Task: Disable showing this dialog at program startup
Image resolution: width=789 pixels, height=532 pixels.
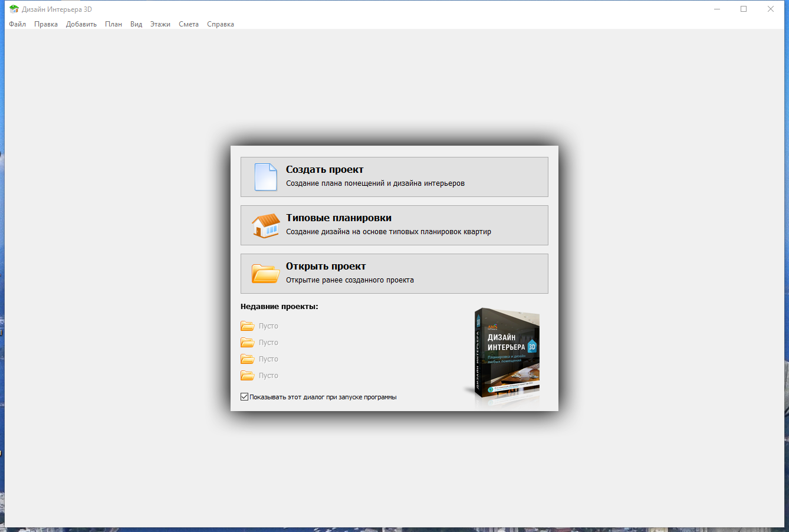Action: [x=244, y=396]
